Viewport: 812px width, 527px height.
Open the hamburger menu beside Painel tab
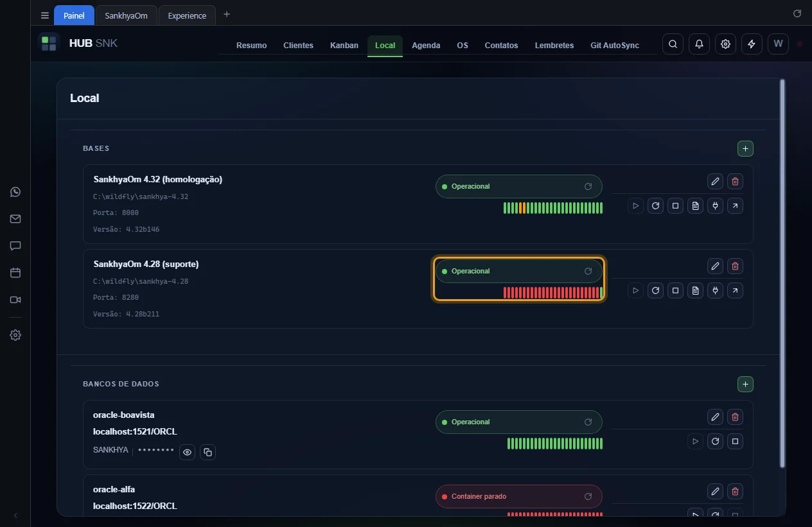point(45,15)
